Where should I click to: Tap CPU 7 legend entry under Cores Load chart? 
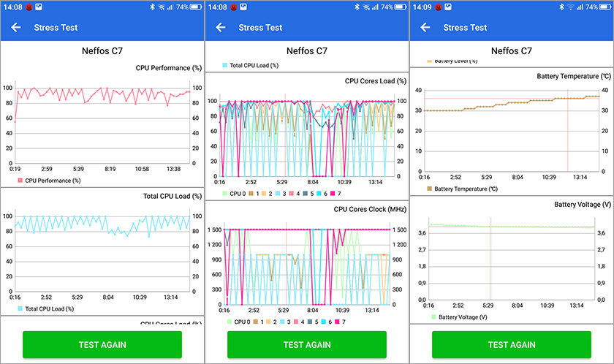tap(336, 194)
